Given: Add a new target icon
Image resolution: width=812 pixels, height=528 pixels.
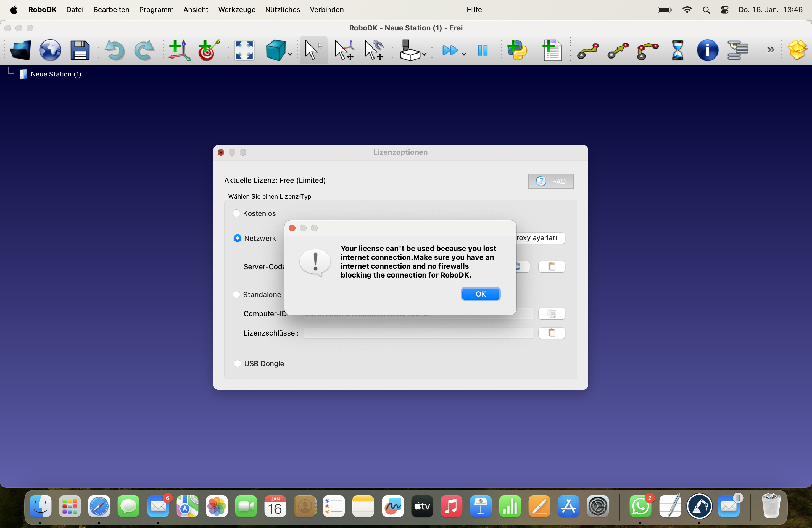Looking at the screenshot, I should (x=209, y=51).
